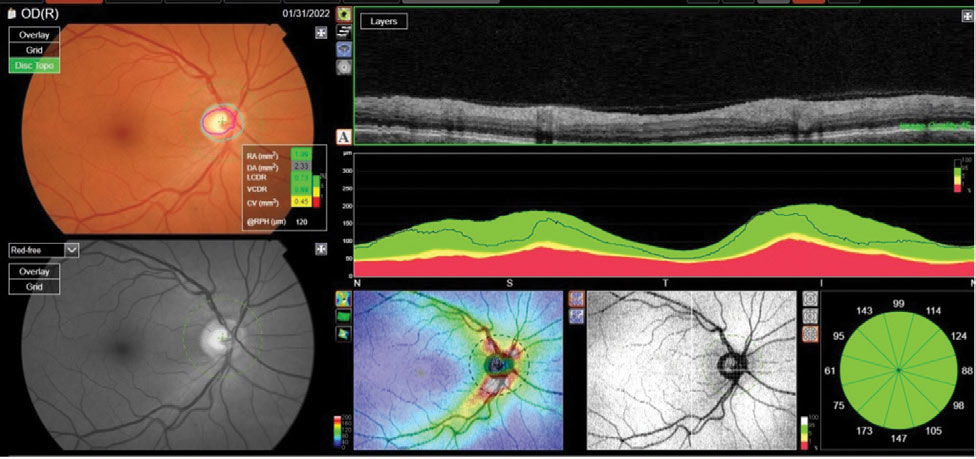Image resolution: width=976 pixels, height=459 pixels.
Task: Select the B-scan layers view icon
Action: (x=342, y=32)
